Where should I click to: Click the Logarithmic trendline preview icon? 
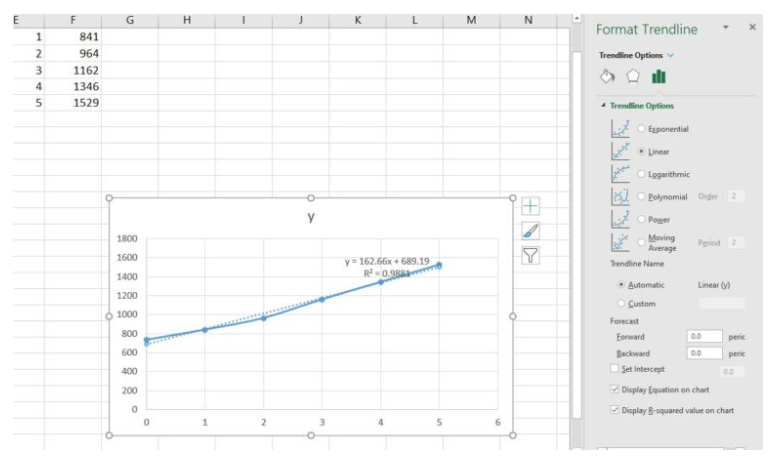point(620,174)
